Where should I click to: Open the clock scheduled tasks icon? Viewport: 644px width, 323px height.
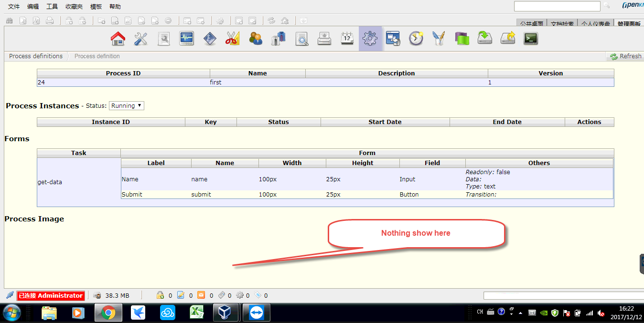(416, 39)
